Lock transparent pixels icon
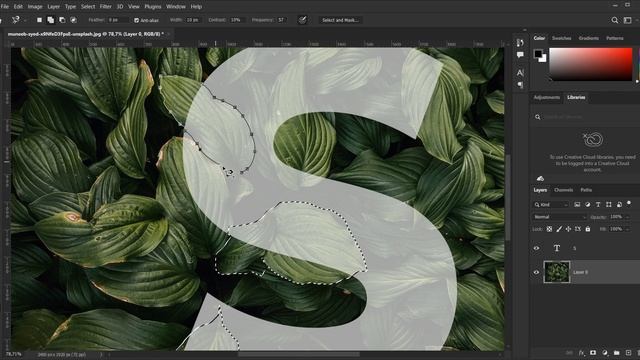The height and width of the screenshot is (360, 640). point(549,229)
